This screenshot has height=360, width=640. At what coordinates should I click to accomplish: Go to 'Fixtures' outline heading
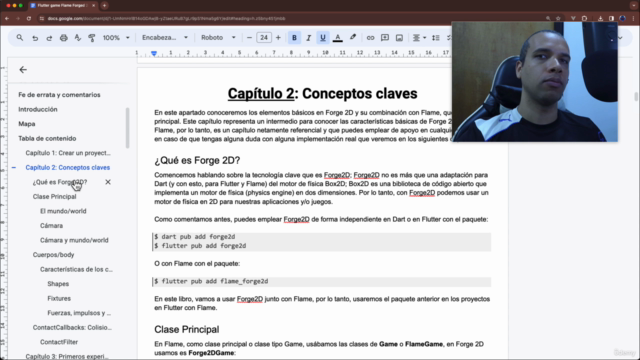click(x=59, y=298)
